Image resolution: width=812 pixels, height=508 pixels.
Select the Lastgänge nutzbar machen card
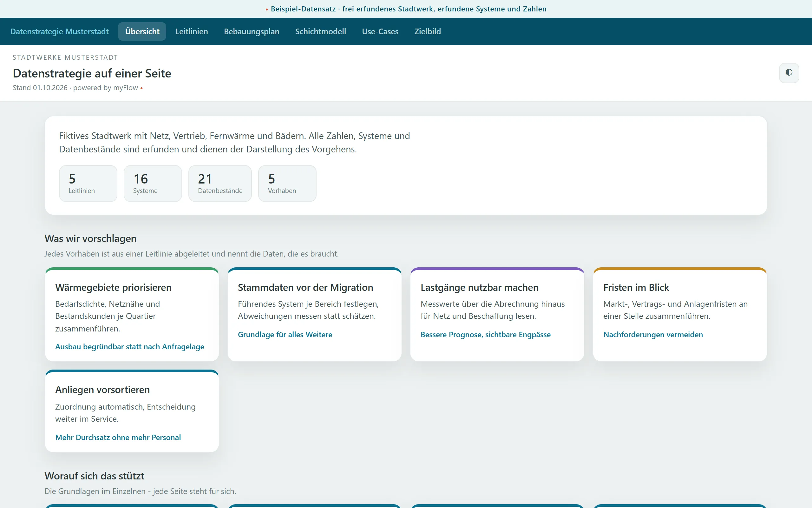coord(497,314)
